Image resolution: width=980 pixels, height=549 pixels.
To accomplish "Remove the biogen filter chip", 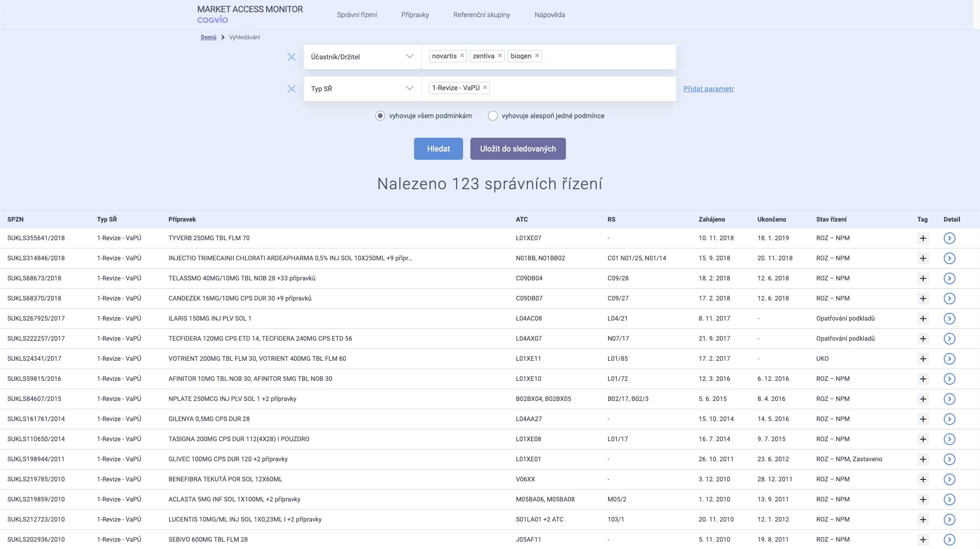I will coord(537,56).
